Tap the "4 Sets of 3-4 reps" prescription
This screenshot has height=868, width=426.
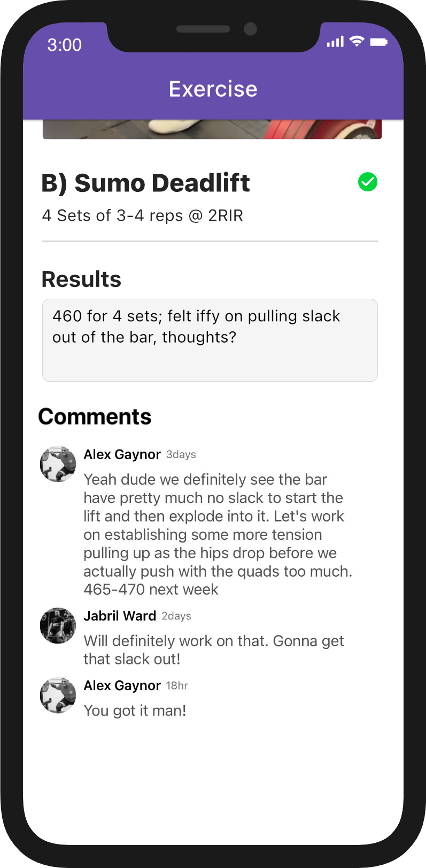(142, 215)
